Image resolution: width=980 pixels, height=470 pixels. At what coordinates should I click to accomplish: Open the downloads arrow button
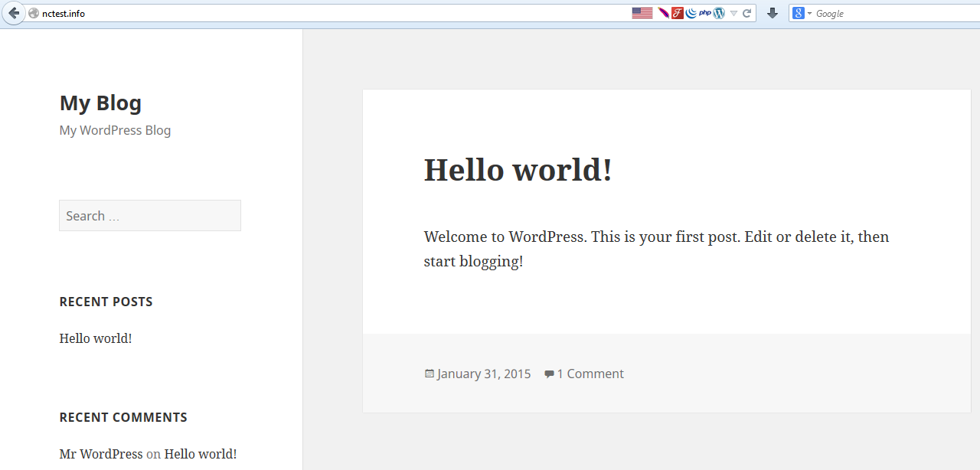pyautogui.click(x=773, y=13)
